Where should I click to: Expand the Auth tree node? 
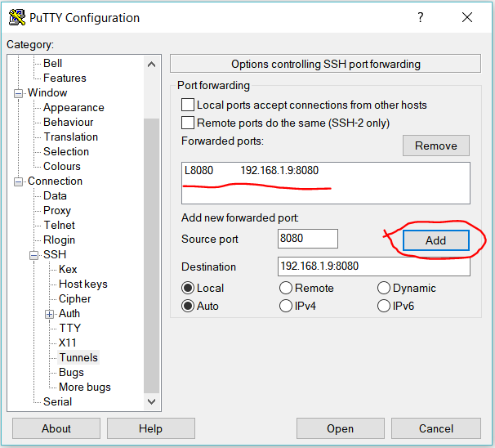[x=49, y=315]
